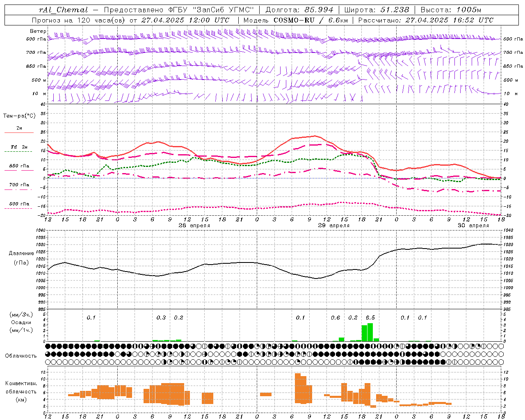Select the Высота: 1005м text
Viewport: 525px width, 420px height.
[x=451, y=9]
